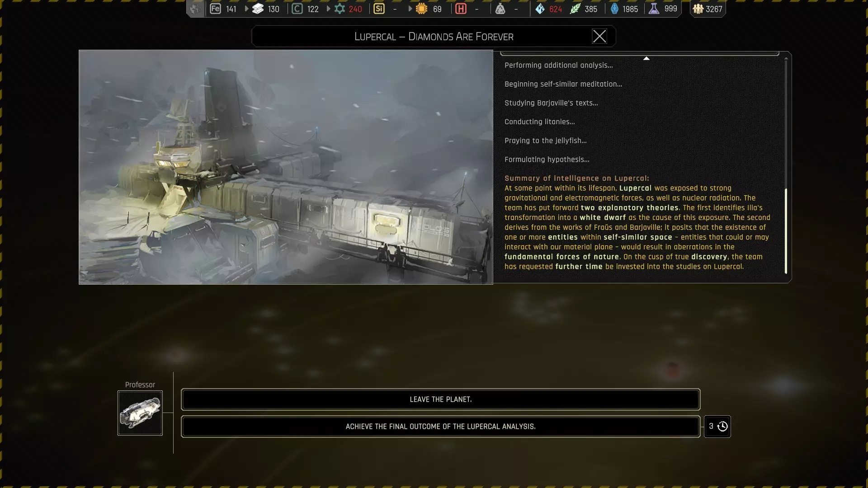The image size is (868, 488).
Task: Click the steel plates resource icon
Action: (x=258, y=9)
